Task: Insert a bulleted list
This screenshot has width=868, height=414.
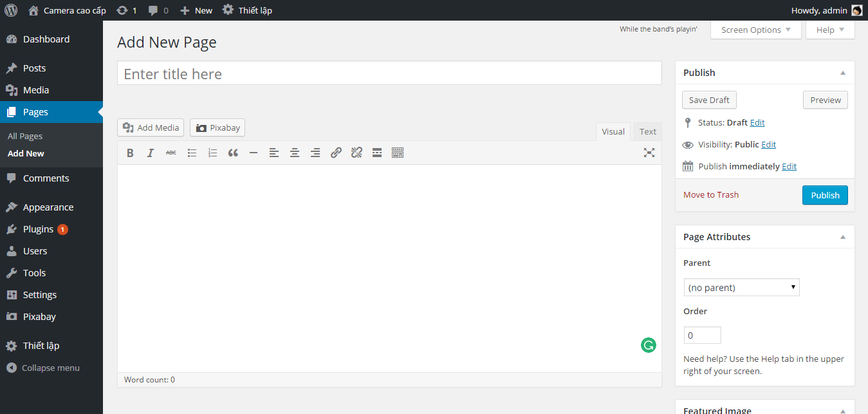Action: [x=192, y=153]
